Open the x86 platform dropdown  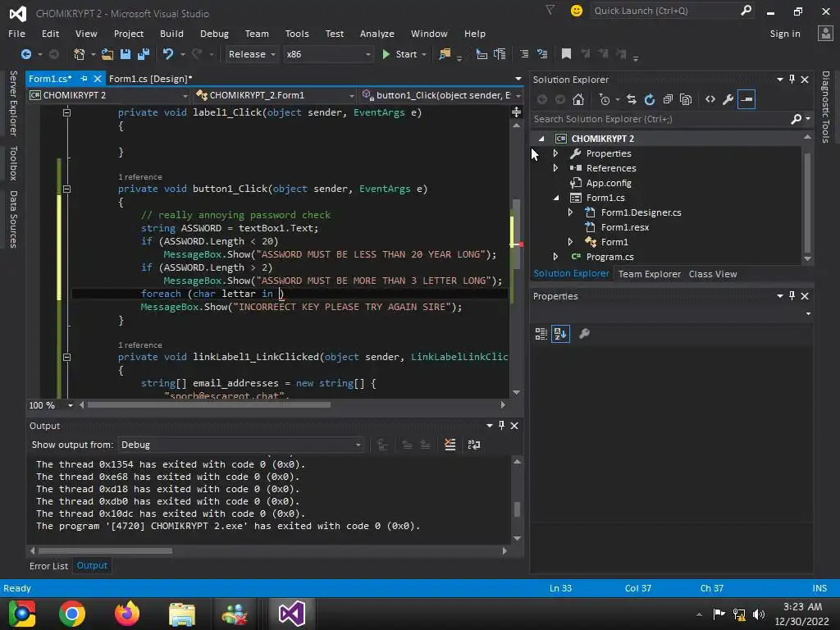[x=328, y=54]
